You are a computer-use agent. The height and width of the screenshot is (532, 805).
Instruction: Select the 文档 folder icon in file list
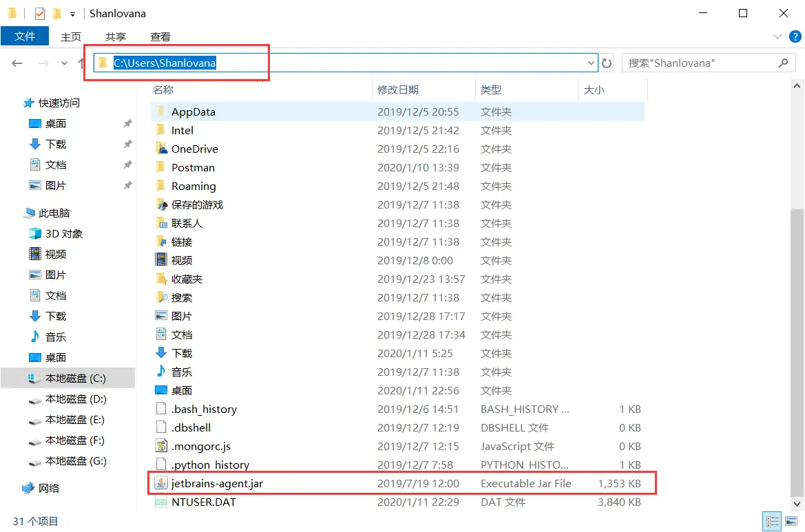[x=161, y=334]
